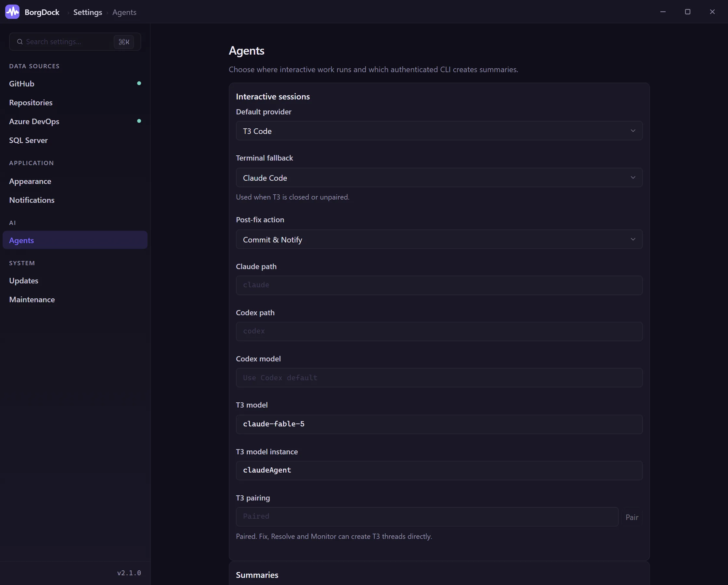Image resolution: width=728 pixels, height=585 pixels.
Task: Click the green status dot beside Azure DevOps
Action: [139, 121]
